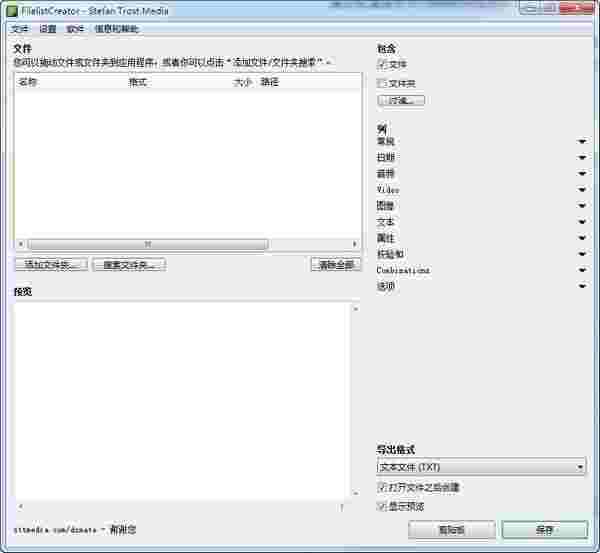This screenshot has height=553, width=600.
Task: Click the 搜索文件夹... button
Action: 129,264
